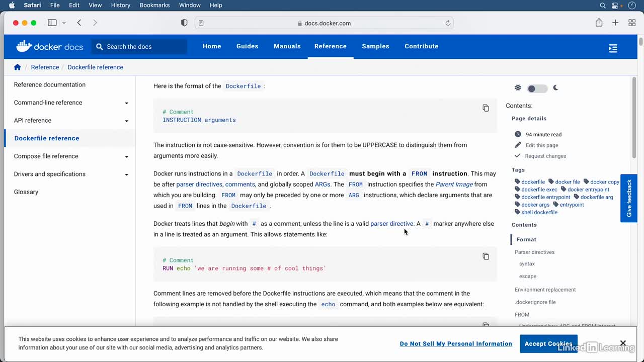Open the Apple menu
The height and width of the screenshot is (362, 644).
point(12,5)
